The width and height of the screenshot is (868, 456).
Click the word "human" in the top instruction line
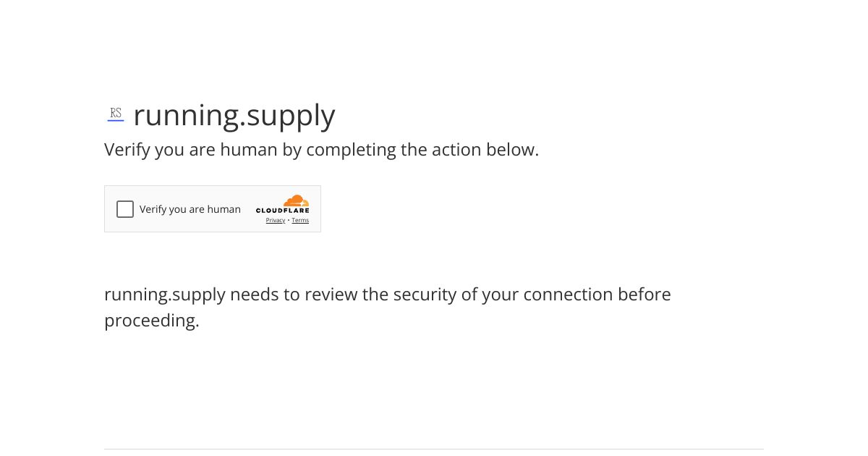pos(249,150)
